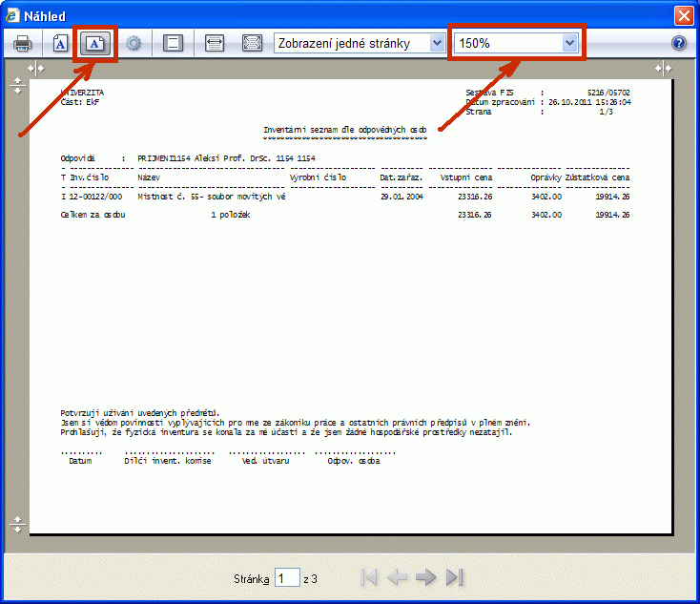Click the Print document icon
Viewport: 700px width, 604px height.
[x=22, y=43]
